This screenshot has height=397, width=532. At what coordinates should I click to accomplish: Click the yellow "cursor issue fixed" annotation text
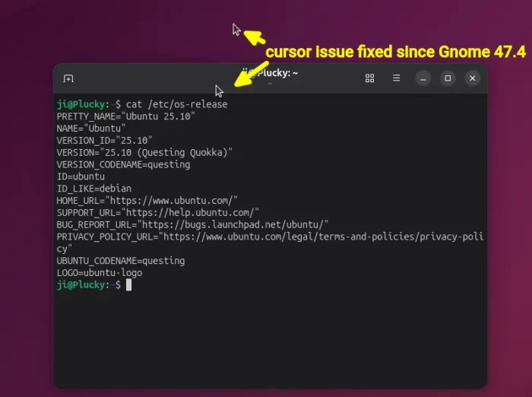pos(395,52)
